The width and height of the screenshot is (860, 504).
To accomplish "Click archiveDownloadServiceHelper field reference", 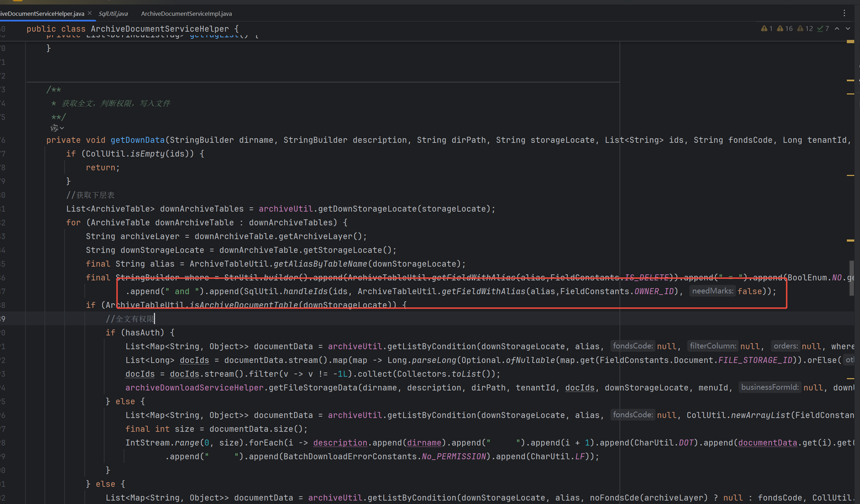I will [194, 388].
